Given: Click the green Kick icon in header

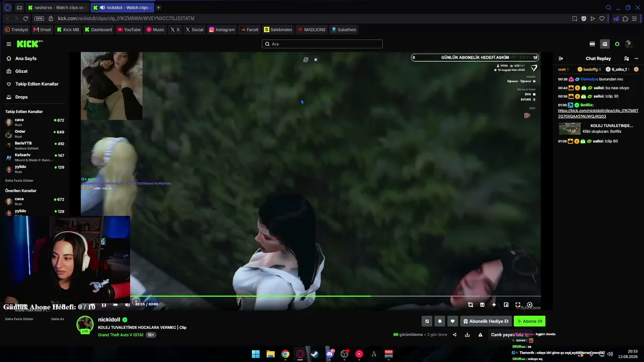Looking at the screenshot, I should (617, 44).
